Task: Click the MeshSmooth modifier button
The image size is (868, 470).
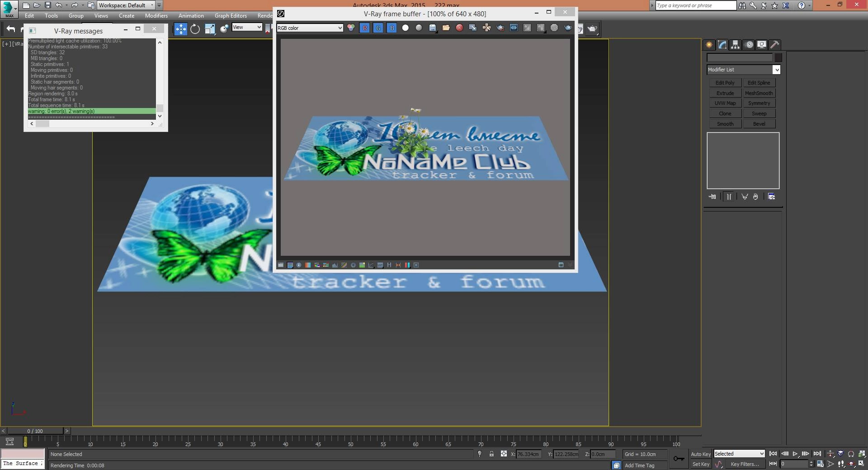Action: [759, 93]
